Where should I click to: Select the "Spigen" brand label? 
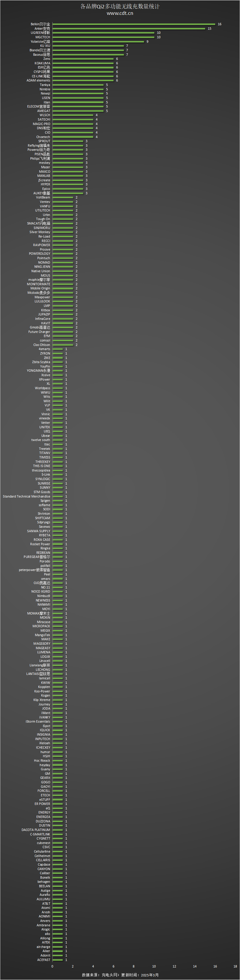click(x=45, y=501)
